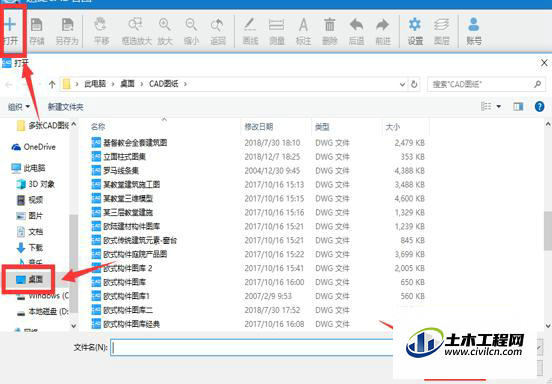Sort by 大小 (Size) column header
The image size is (552, 384).
point(393,127)
